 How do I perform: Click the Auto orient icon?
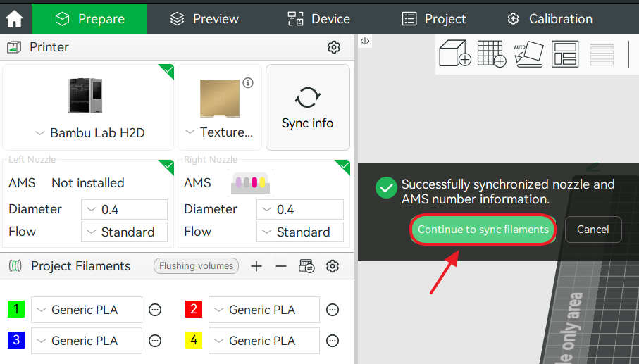pos(528,54)
